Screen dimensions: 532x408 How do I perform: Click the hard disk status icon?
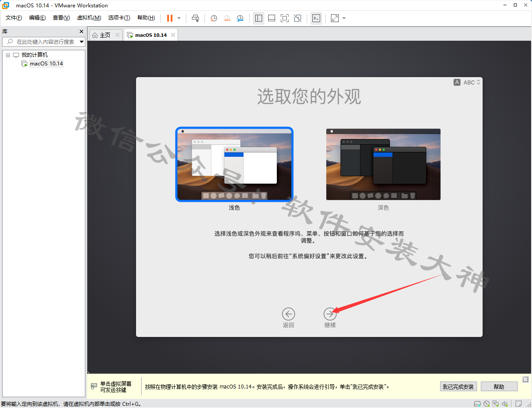477,404
